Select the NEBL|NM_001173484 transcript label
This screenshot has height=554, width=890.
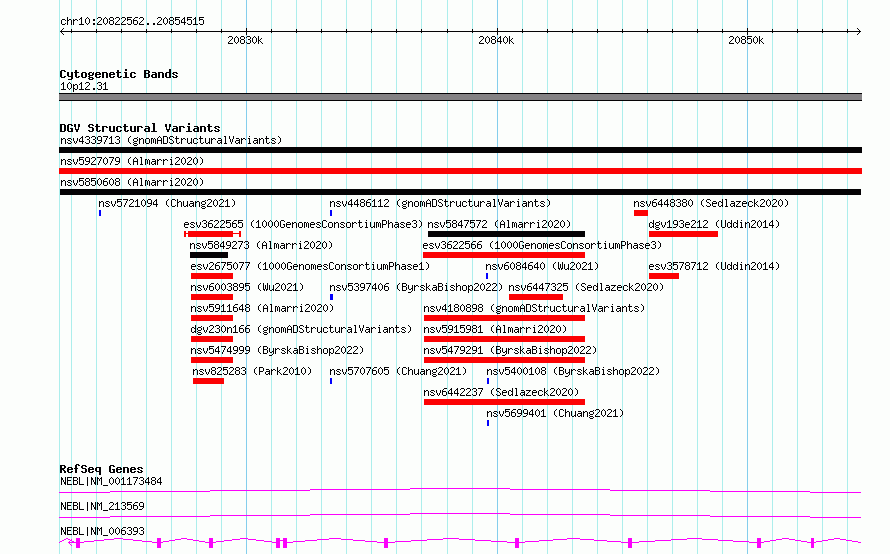click(111, 481)
